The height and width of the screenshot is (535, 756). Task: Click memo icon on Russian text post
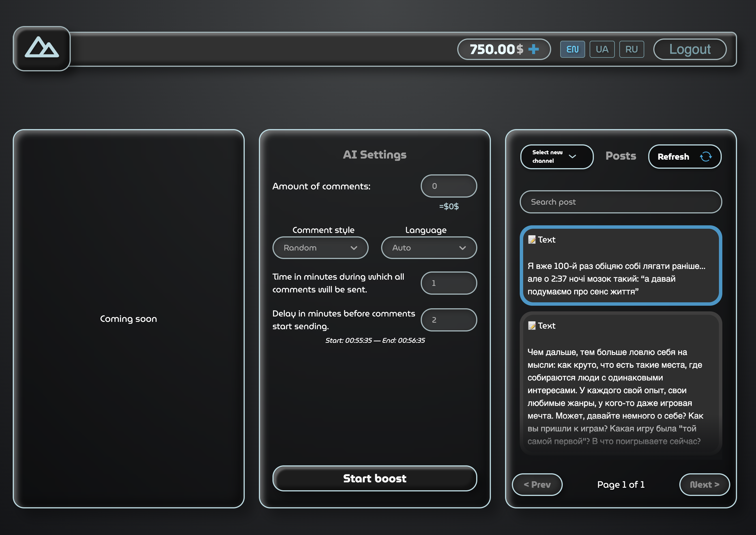531,326
